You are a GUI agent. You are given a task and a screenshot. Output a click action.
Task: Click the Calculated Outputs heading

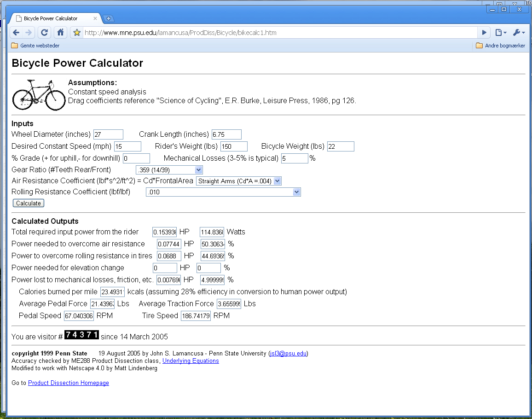(45, 221)
